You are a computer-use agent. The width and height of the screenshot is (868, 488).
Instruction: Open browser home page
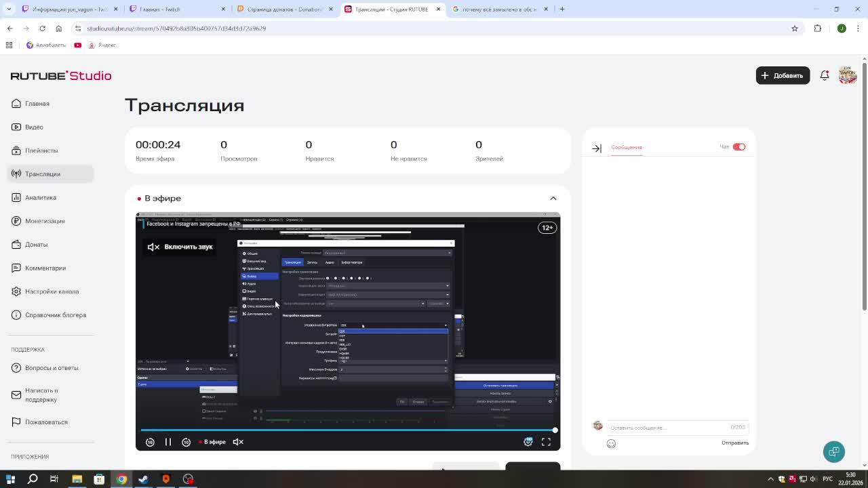[x=58, y=28]
